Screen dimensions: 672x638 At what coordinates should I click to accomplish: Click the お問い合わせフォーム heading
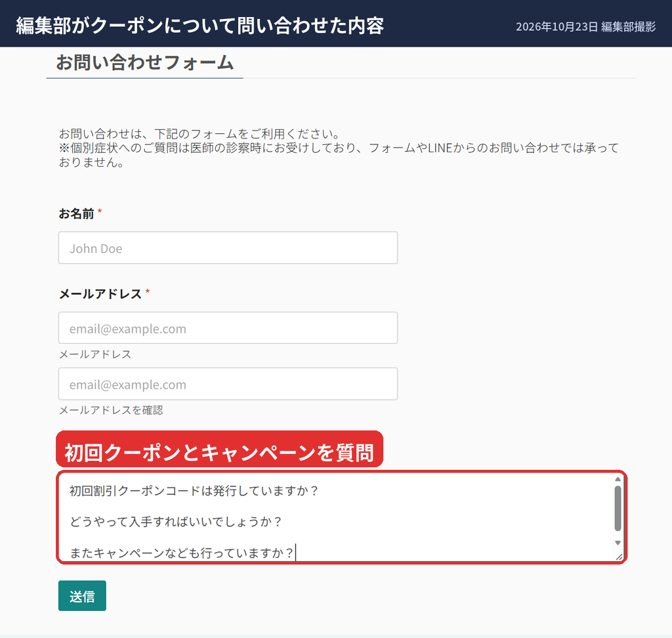[x=145, y=62]
